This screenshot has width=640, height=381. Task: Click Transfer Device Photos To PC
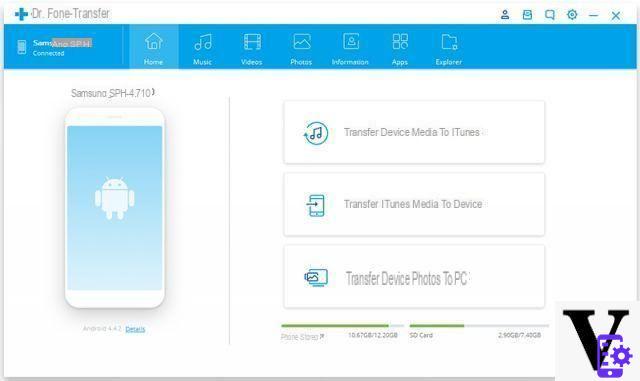(x=414, y=276)
